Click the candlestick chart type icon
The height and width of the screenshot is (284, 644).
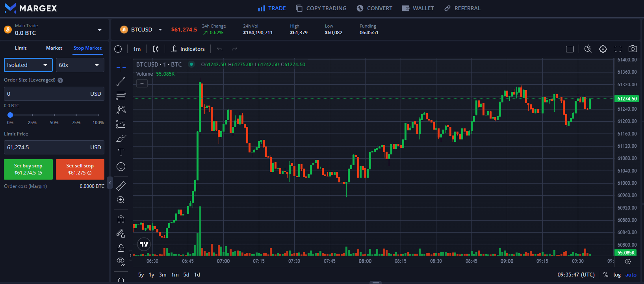click(x=156, y=49)
